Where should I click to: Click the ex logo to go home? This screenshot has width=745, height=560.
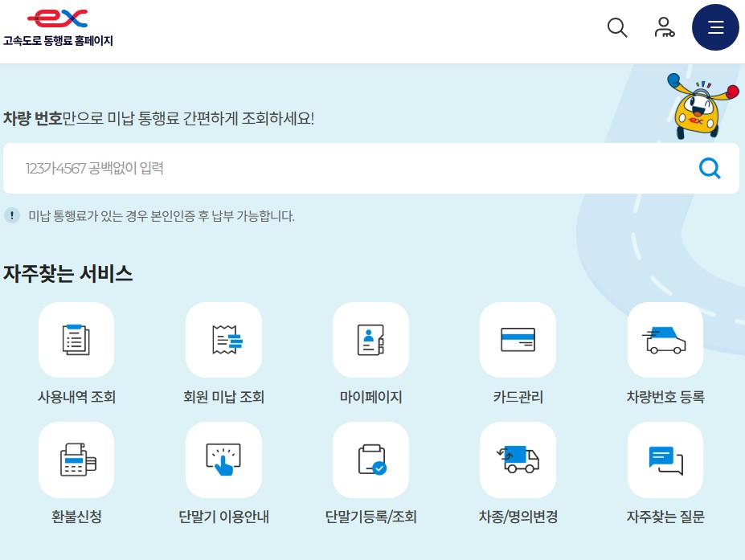point(56,17)
